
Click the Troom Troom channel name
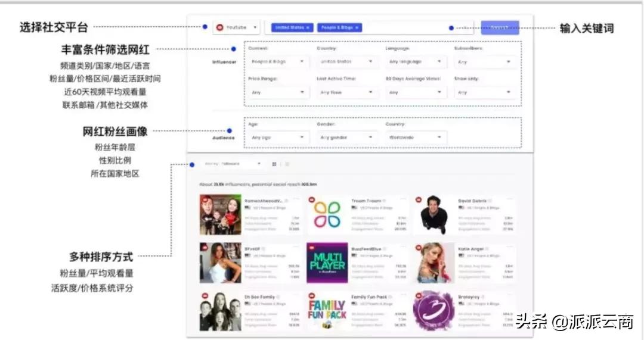point(366,201)
